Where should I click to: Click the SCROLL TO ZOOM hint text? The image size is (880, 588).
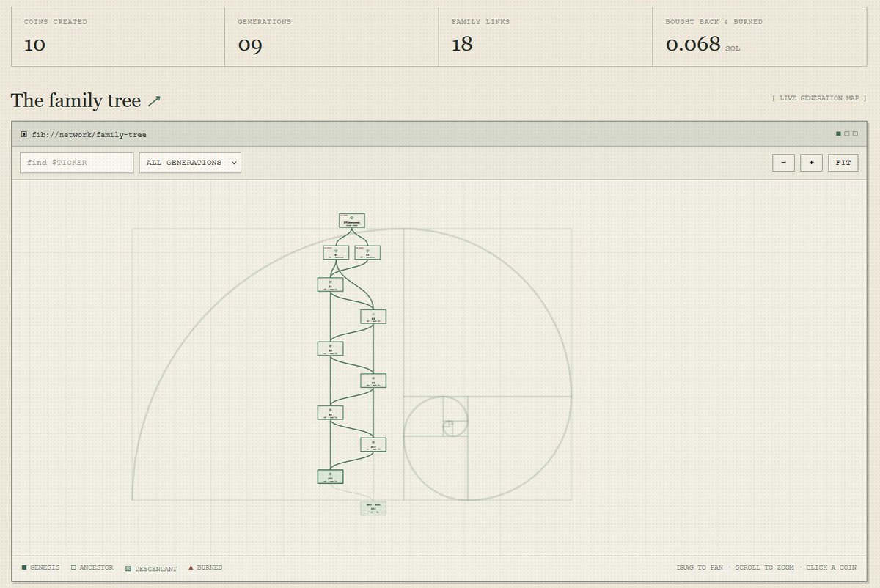pyautogui.click(x=764, y=567)
